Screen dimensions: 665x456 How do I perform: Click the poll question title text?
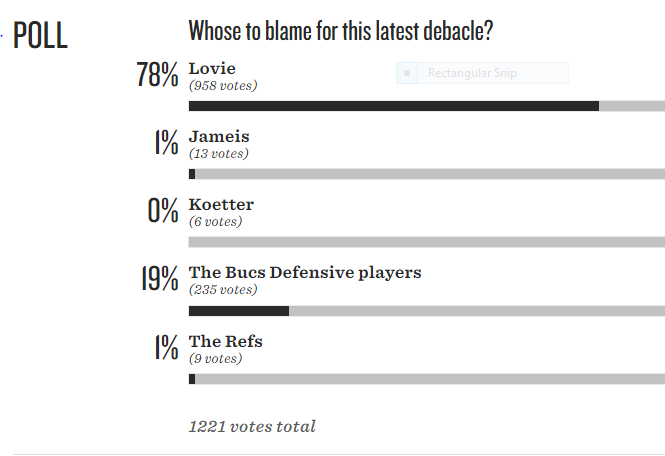coord(341,31)
